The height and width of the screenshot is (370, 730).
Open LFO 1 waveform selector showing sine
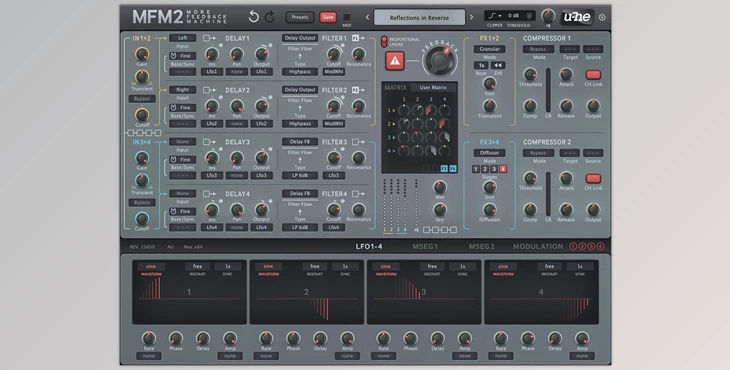coord(151,267)
